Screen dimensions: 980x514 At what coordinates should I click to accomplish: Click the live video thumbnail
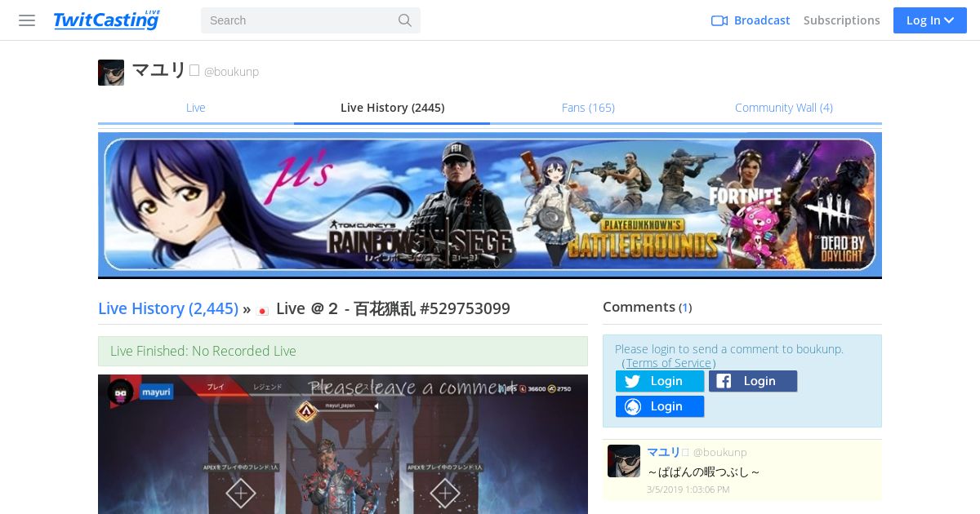(x=343, y=445)
